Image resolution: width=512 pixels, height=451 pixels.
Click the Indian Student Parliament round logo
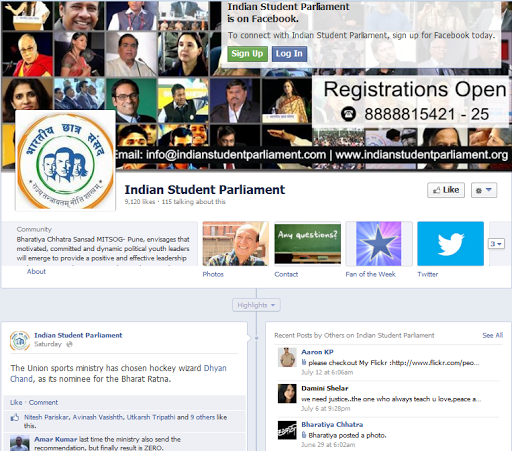tap(65, 161)
